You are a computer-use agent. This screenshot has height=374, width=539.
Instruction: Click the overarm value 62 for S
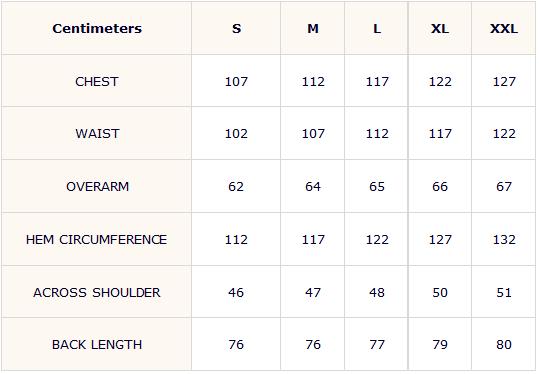point(236,186)
